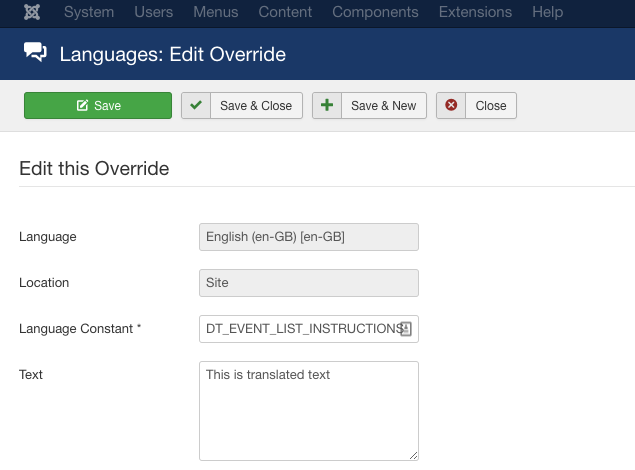Image resolution: width=635 pixels, height=470 pixels.
Task: Click the green Save button
Action: [98, 106]
